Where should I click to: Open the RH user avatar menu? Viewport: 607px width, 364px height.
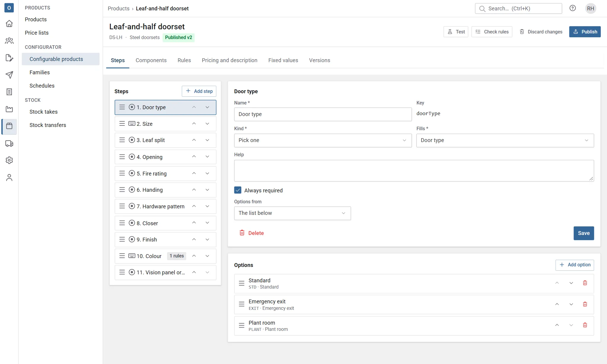pos(590,8)
